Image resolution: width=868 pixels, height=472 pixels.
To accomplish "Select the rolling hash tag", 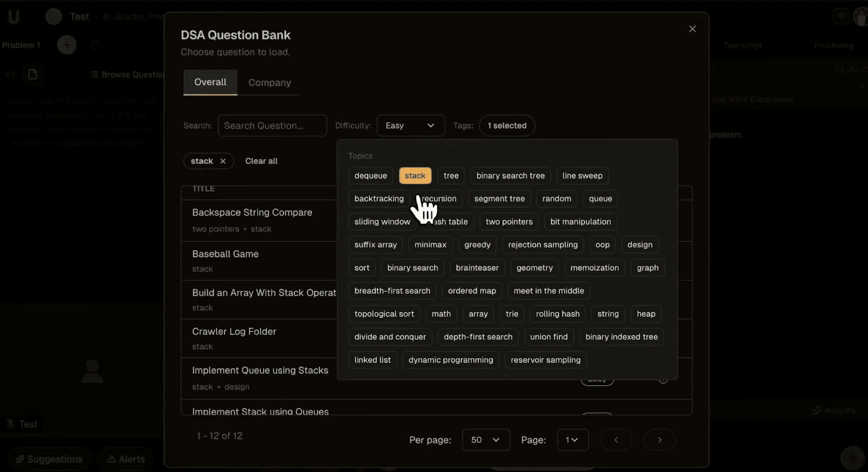I will 558,314.
